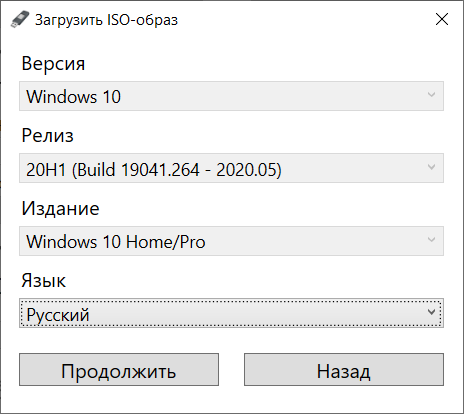Click the Загрузить ISO-образ title text

(x=107, y=20)
